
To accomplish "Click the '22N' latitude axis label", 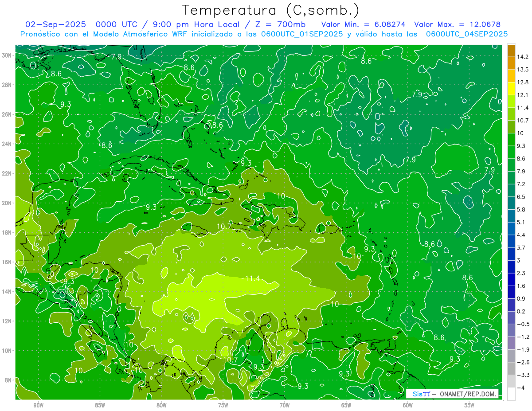I will point(8,173).
